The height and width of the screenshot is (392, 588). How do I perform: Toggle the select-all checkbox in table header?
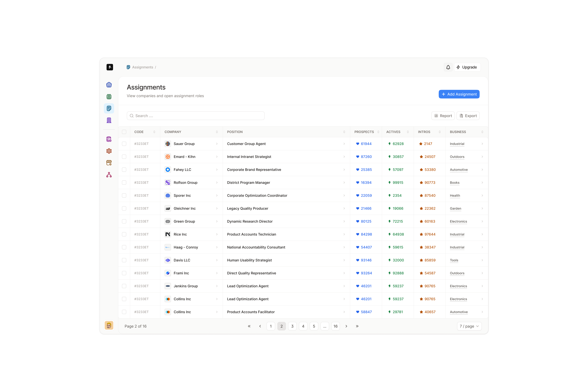pos(124,132)
